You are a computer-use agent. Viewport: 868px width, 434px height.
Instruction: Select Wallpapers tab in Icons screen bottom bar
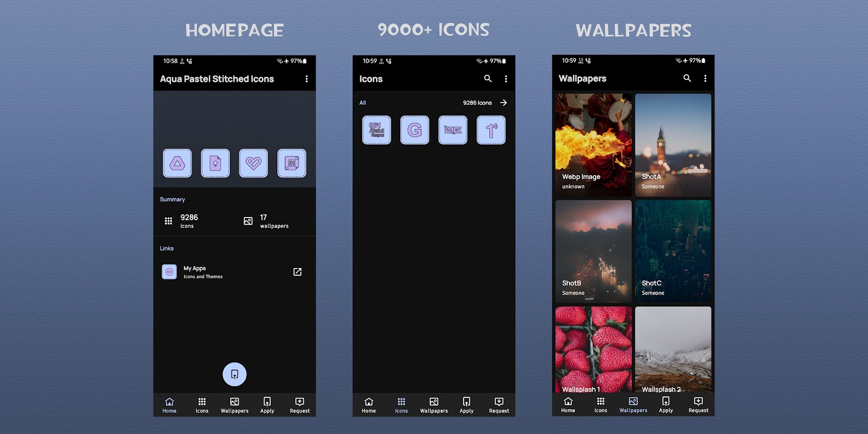pos(434,405)
